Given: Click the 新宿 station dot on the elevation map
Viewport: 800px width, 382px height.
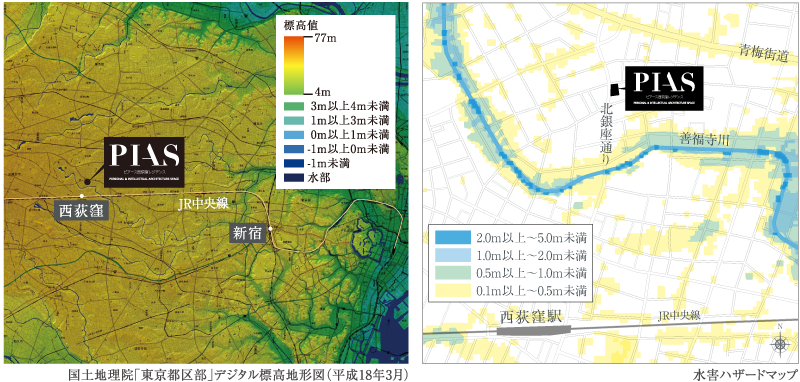Looking at the screenshot, I should (x=271, y=228).
